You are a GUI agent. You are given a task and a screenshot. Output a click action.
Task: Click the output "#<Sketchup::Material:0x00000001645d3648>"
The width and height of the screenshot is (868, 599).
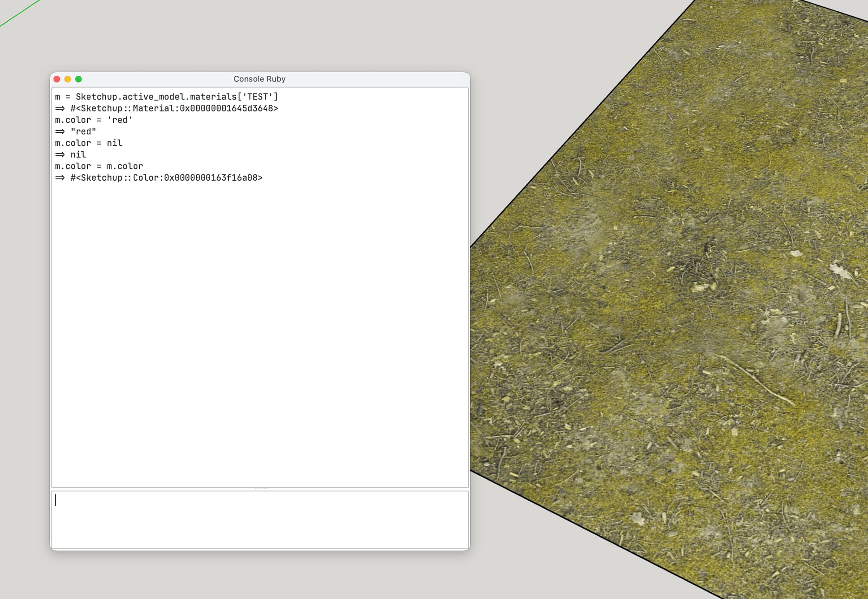tap(174, 108)
